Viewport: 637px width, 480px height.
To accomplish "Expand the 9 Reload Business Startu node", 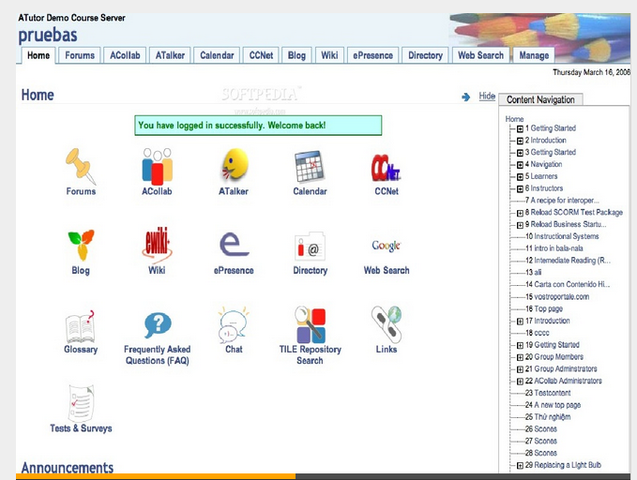I will (x=520, y=225).
